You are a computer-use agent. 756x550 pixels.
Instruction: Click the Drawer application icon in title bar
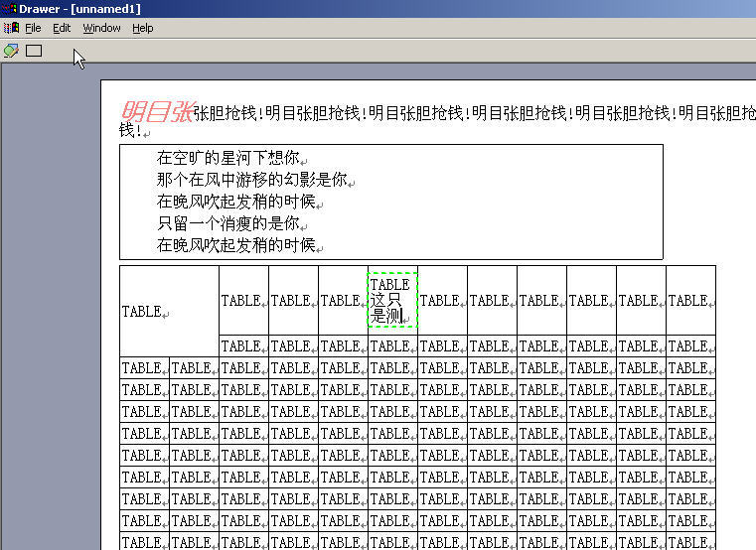point(8,9)
